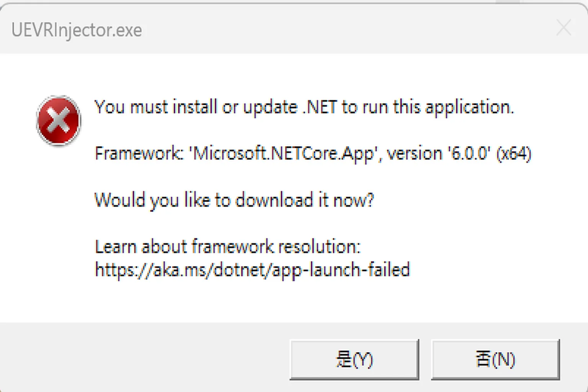Click the red error X icon
Screen dimensions: 588x392
[x=58, y=121]
